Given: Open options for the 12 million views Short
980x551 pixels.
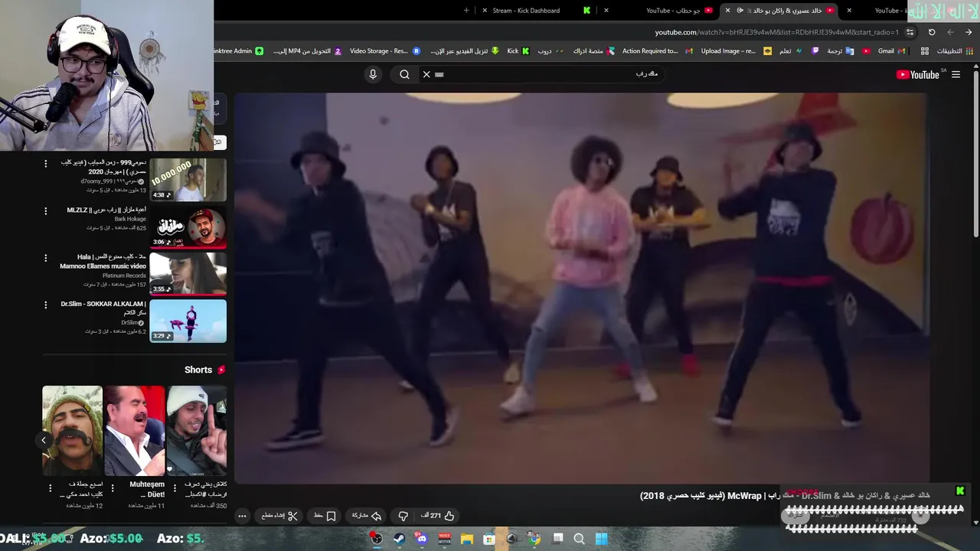Looking at the screenshot, I should coord(51,487).
